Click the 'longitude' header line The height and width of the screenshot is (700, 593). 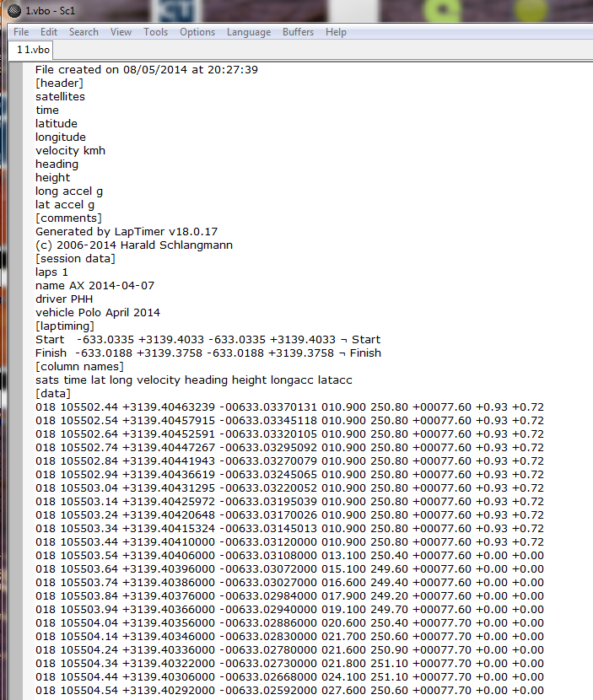(x=60, y=137)
